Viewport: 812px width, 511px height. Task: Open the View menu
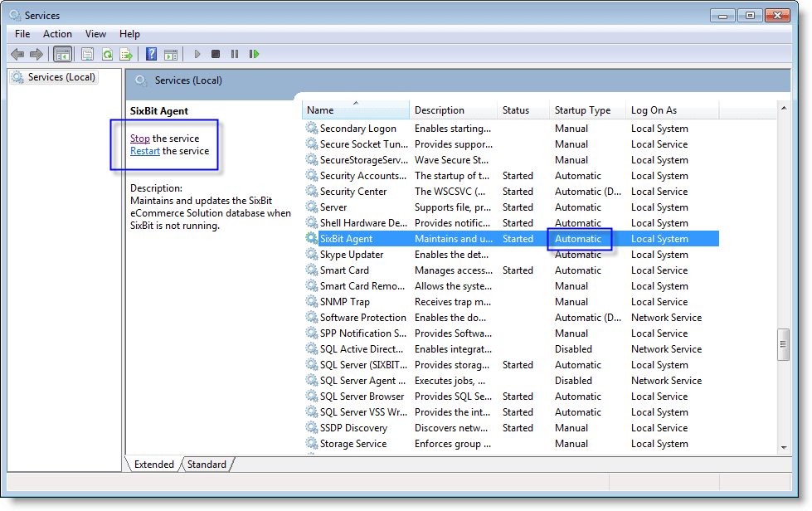pos(95,34)
